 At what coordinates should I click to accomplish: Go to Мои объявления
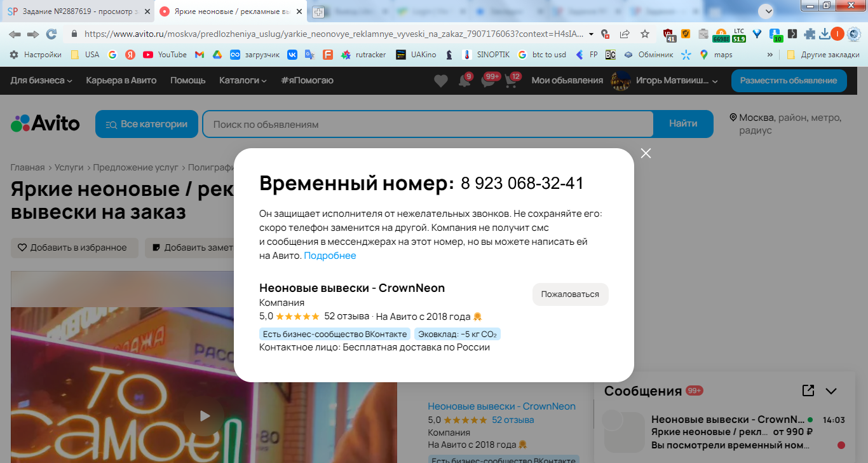(567, 81)
